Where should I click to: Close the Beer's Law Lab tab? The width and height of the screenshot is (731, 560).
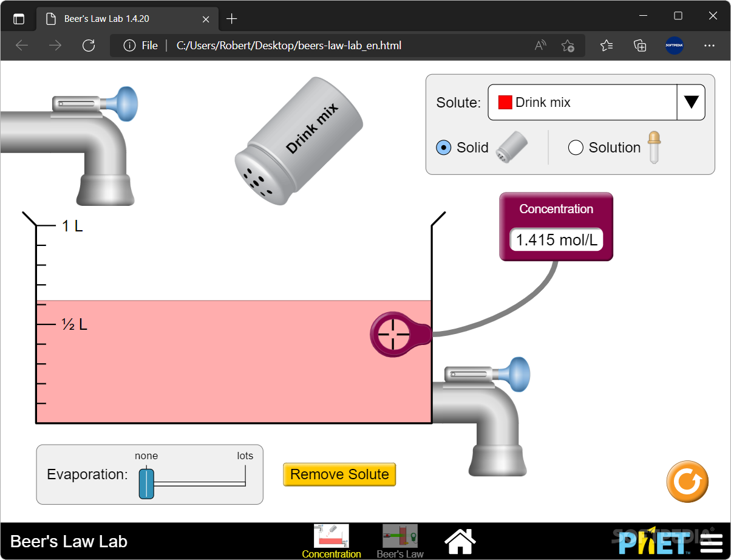coord(206,19)
